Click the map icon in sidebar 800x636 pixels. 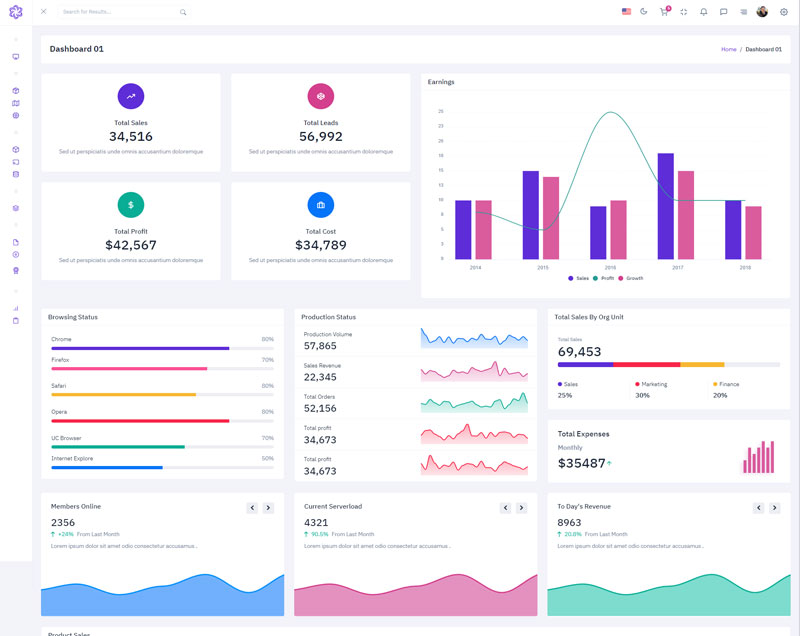click(x=16, y=103)
